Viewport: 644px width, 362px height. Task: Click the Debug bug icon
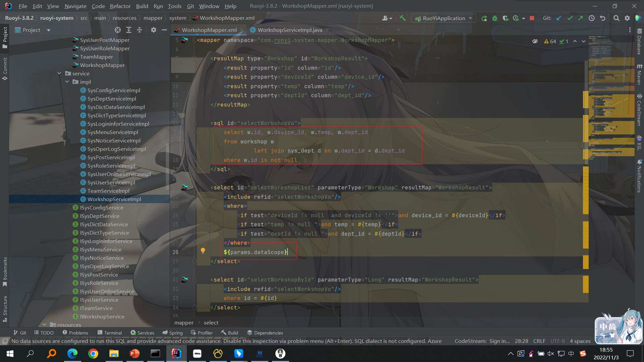pos(495,18)
